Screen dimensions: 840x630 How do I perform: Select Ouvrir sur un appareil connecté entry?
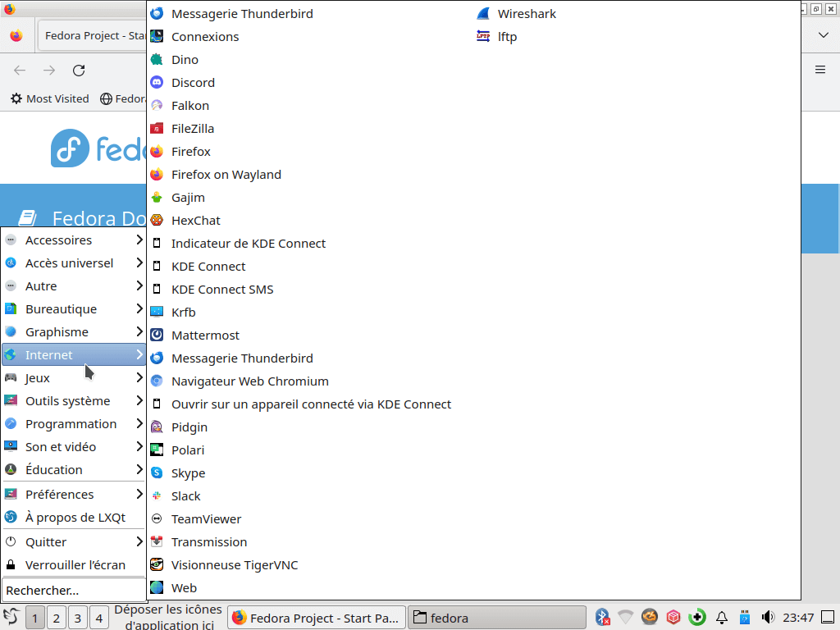point(300,405)
